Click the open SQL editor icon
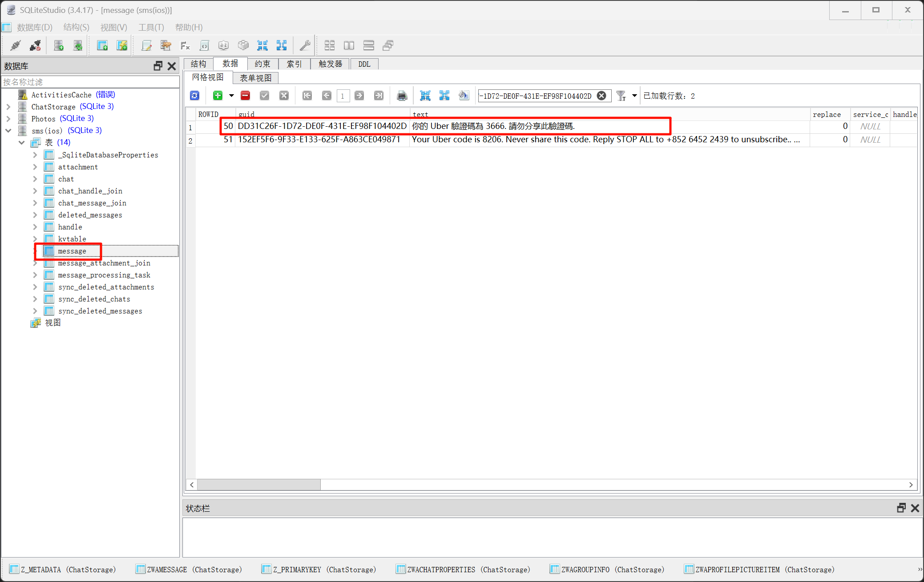924x582 pixels. pos(146,45)
